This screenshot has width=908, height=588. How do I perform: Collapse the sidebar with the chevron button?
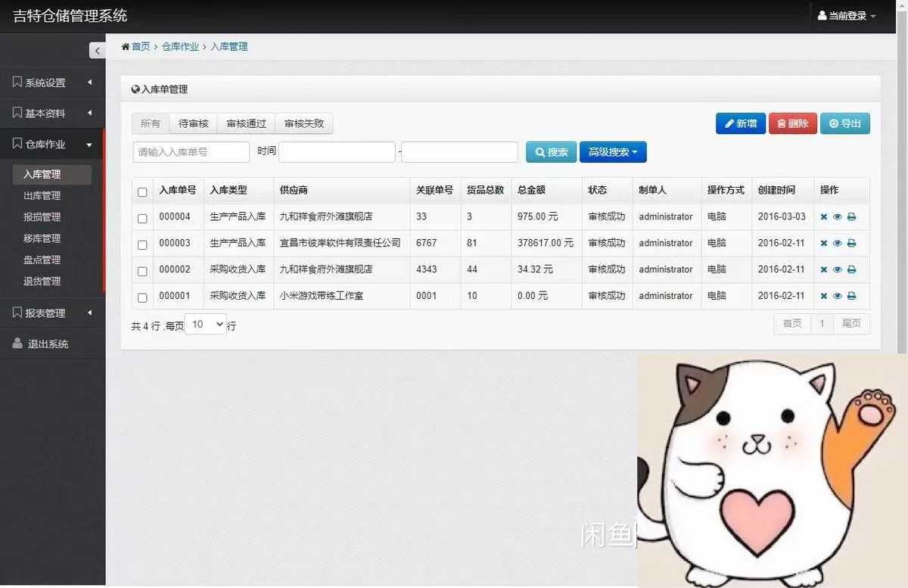(x=98, y=51)
